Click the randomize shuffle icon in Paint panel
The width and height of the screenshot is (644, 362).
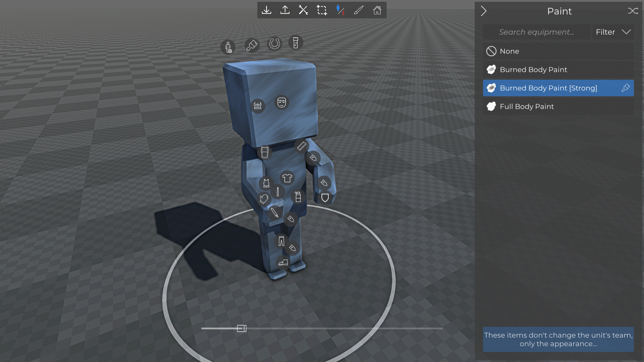click(x=633, y=11)
